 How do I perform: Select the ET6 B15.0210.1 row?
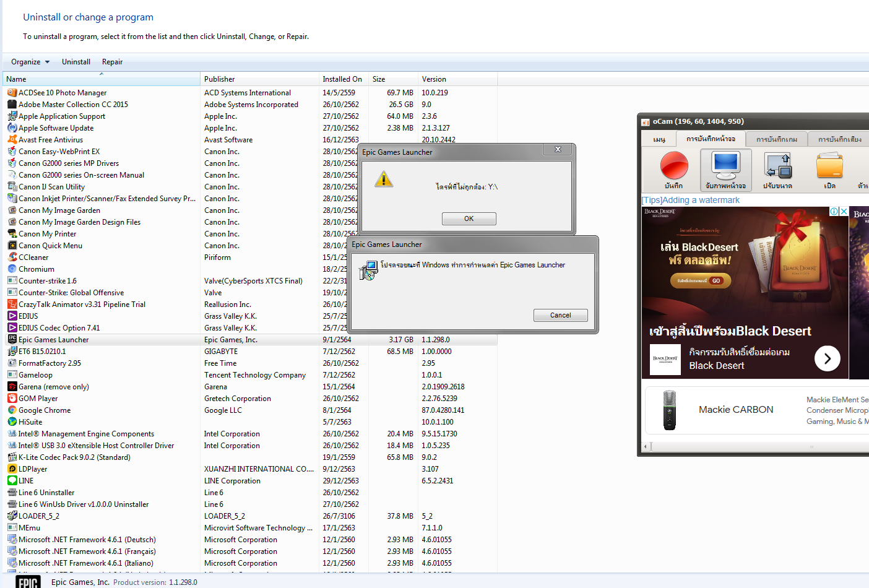pyautogui.click(x=251, y=352)
